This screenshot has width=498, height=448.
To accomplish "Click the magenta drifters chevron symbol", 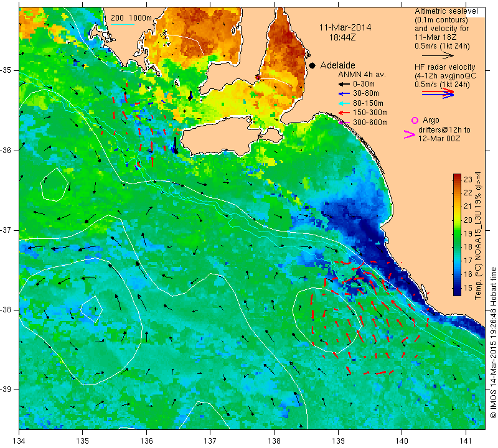I will (x=410, y=134).
